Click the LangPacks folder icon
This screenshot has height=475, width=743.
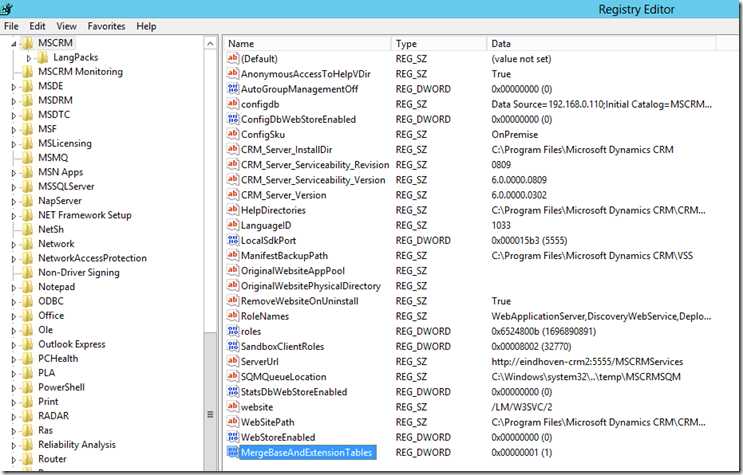(42, 57)
